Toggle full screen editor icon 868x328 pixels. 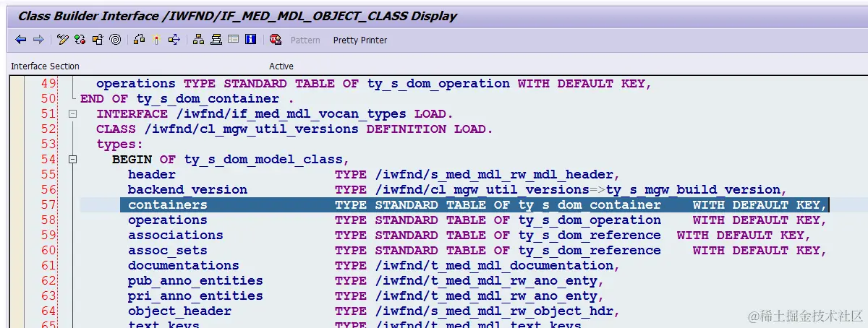[x=233, y=40]
